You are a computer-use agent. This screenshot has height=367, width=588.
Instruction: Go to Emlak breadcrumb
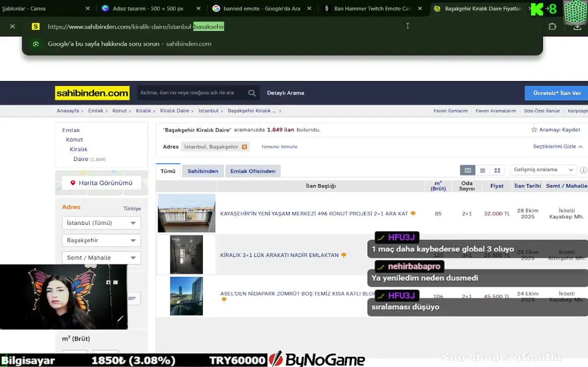[96, 111]
